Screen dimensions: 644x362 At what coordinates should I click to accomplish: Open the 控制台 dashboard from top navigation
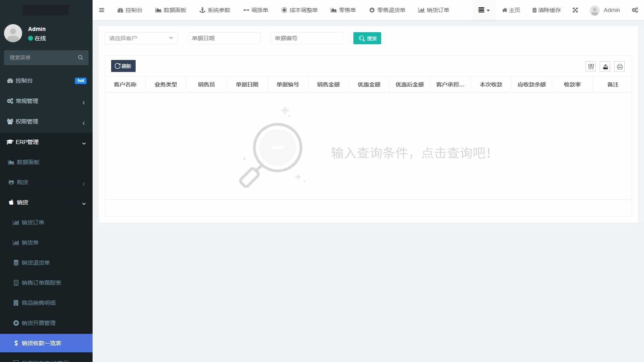pyautogui.click(x=130, y=10)
